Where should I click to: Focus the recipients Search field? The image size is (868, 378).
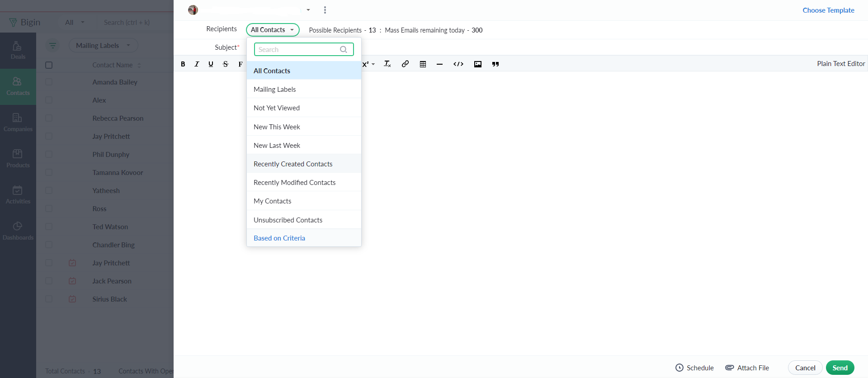298,50
